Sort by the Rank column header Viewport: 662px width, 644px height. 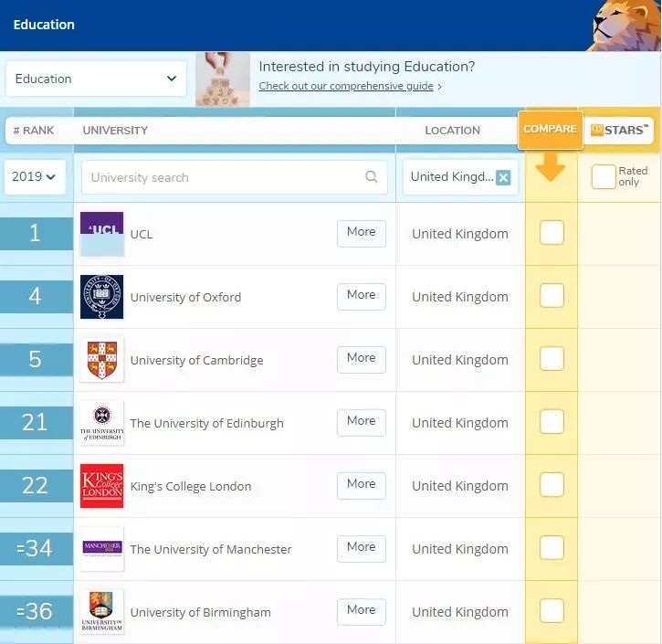point(34,131)
